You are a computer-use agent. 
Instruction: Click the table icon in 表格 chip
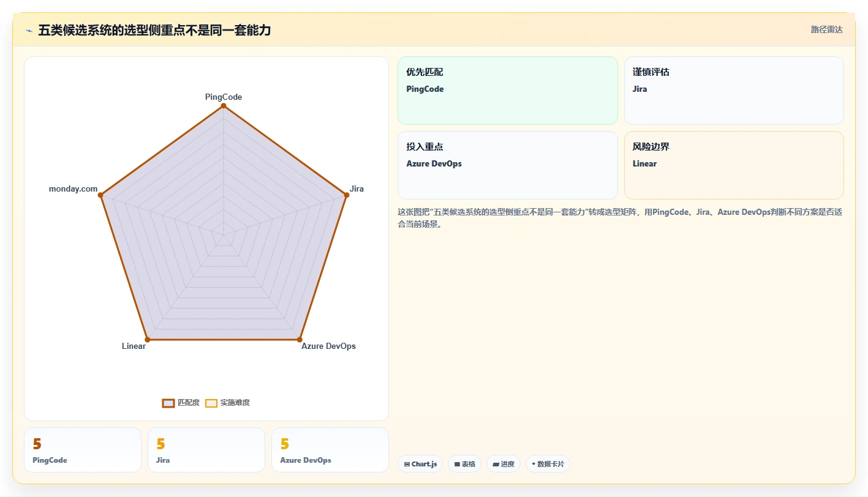(457, 464)
